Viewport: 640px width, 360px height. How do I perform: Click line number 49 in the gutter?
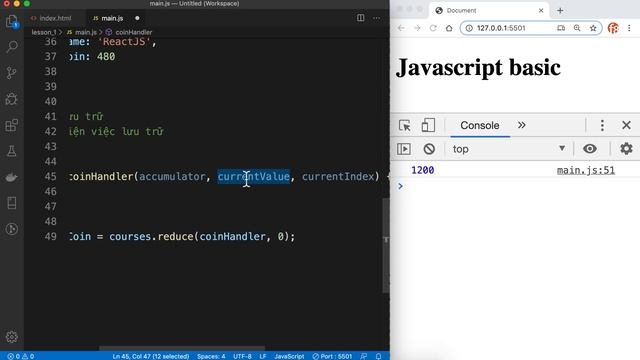pos(51,237)
